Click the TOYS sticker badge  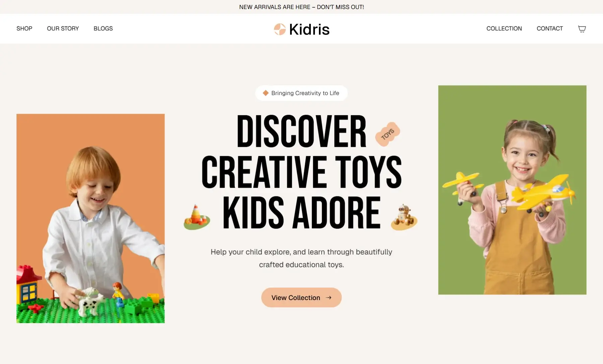(388, 134)
